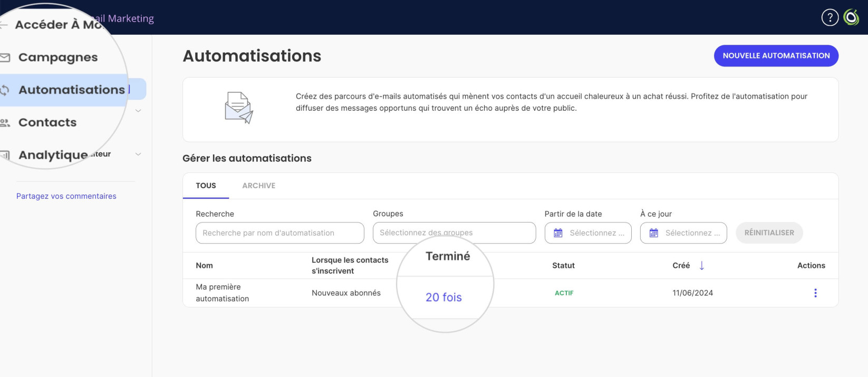868x377 pixels.
Task: Click the Statut column header
Action: (563, 266)
